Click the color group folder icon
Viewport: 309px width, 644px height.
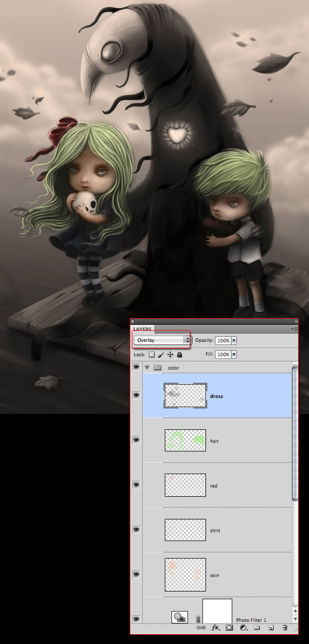point(158,368)
